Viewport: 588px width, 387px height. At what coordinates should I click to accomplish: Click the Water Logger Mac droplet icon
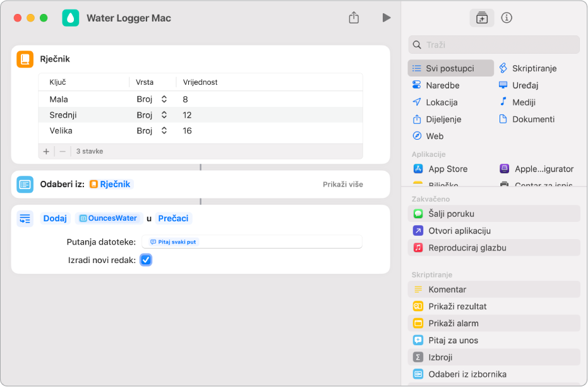pos(71,18)
